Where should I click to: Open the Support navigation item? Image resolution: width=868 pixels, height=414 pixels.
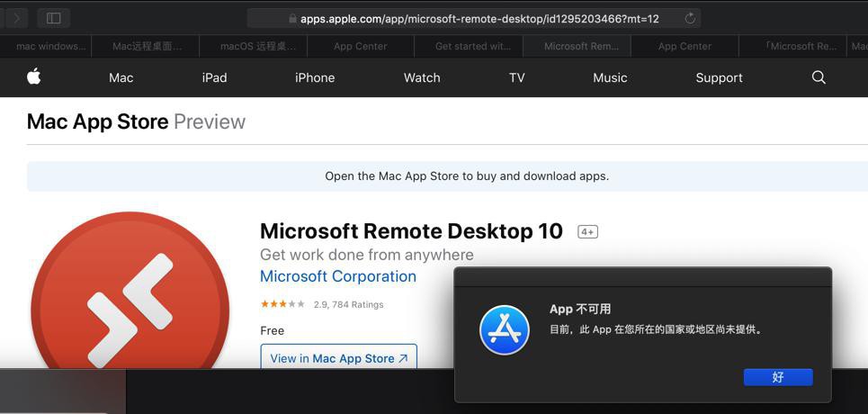(x=719, y=77)
